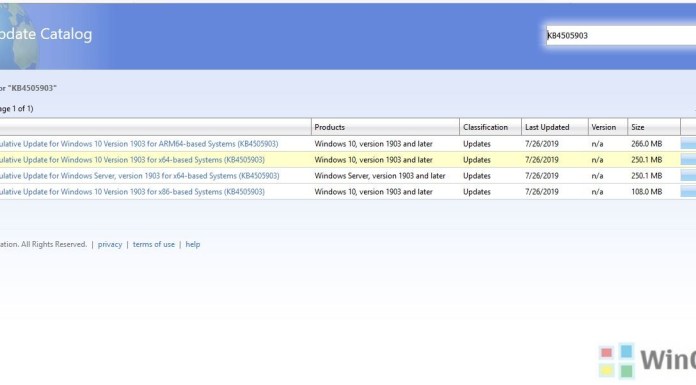Sort by the Size column header
The height and width of the screenshot is (385, 696).
click(x=654, y=127)
